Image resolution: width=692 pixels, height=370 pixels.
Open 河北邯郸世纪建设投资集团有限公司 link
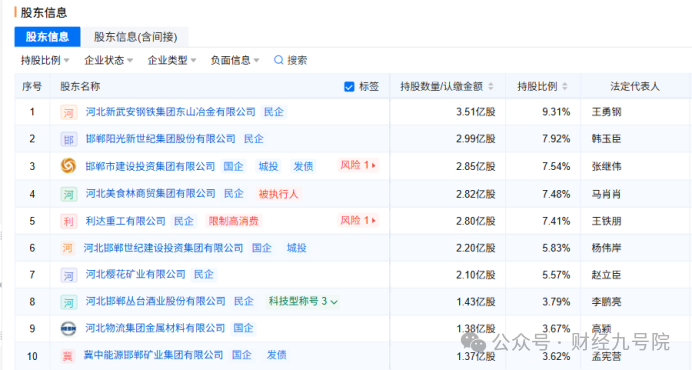pos(163,248)
